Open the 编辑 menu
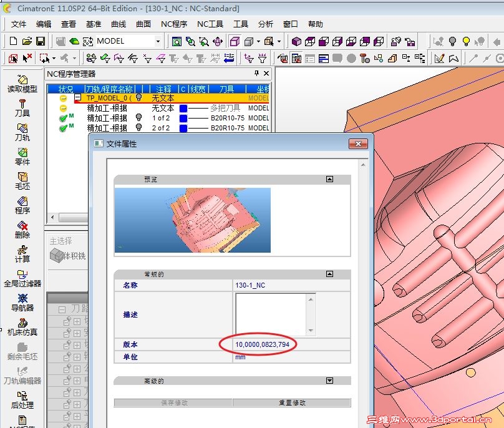This screenshot has width=504, height=428. click(x=44, y=24)
